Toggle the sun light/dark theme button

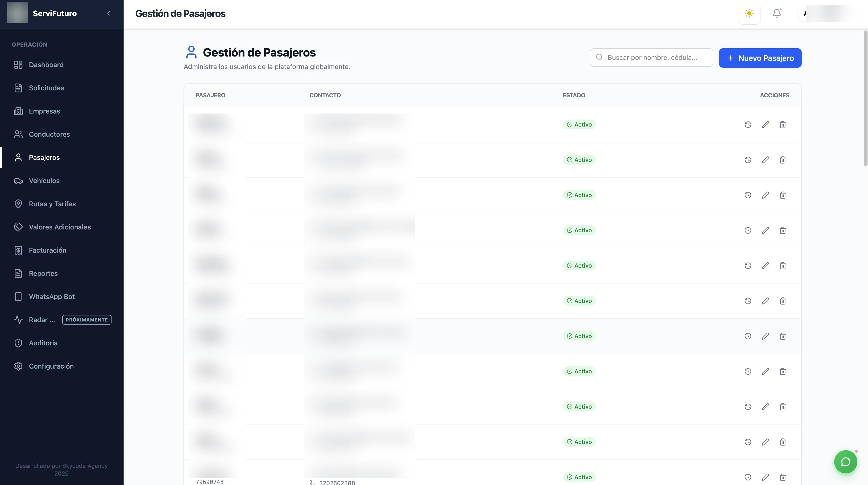(749, 14)
